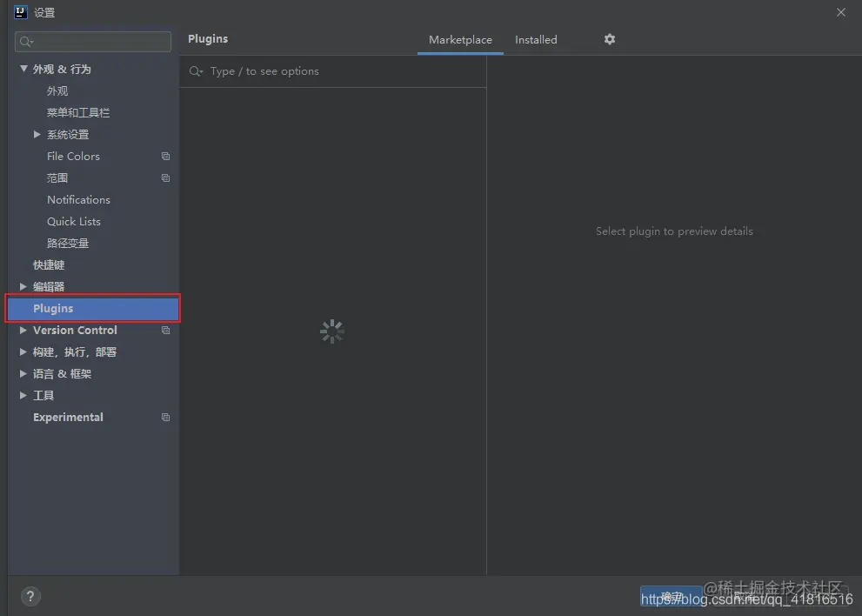862x616 pixels.
Task: Select File Colors in the settings tree
Action: point(73,157)
